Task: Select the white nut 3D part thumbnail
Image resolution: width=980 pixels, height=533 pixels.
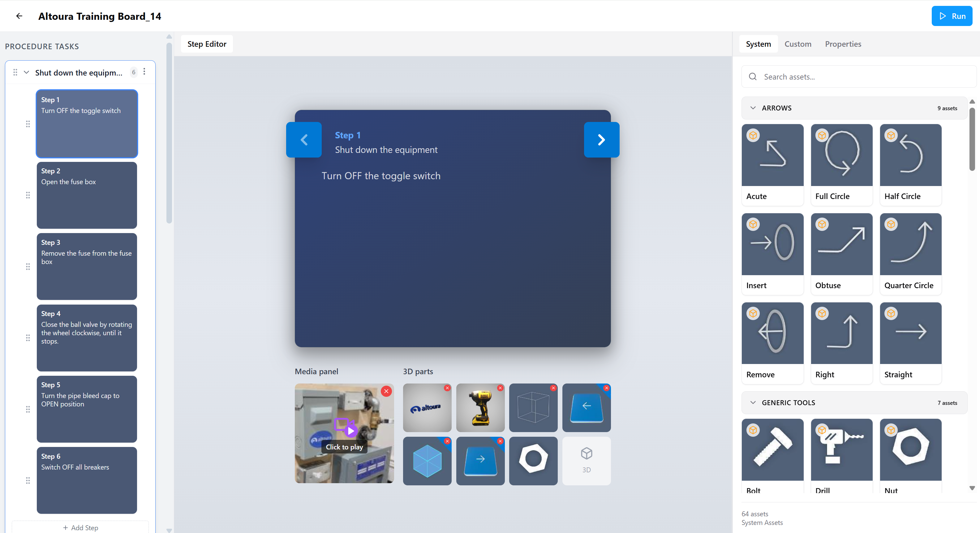Action: coord(533,461)
